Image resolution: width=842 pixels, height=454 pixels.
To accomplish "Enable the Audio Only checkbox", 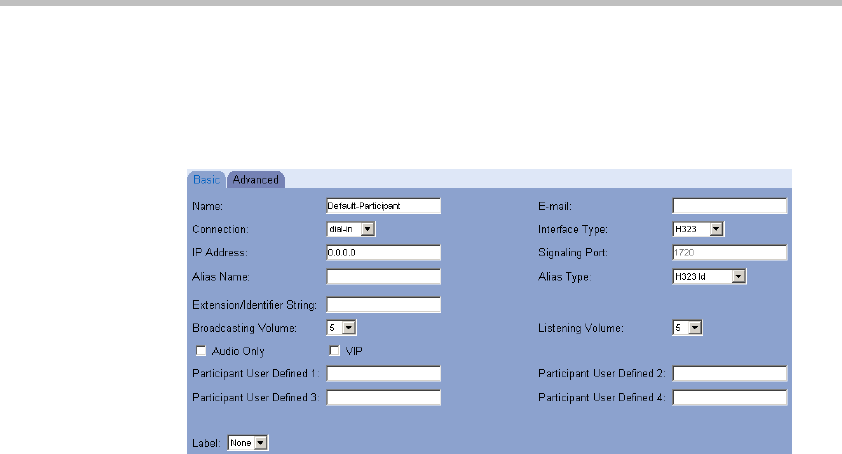I will [201, 351].
